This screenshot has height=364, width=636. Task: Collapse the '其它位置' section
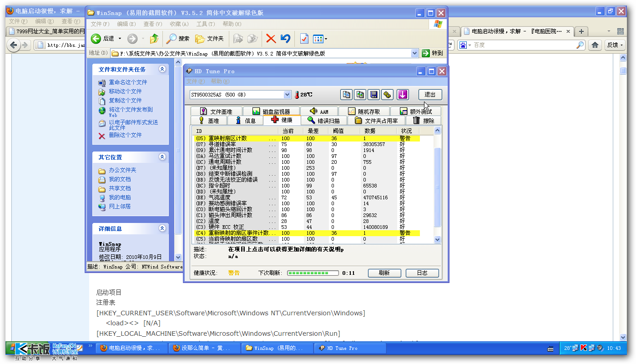click(x=162, y=157)
